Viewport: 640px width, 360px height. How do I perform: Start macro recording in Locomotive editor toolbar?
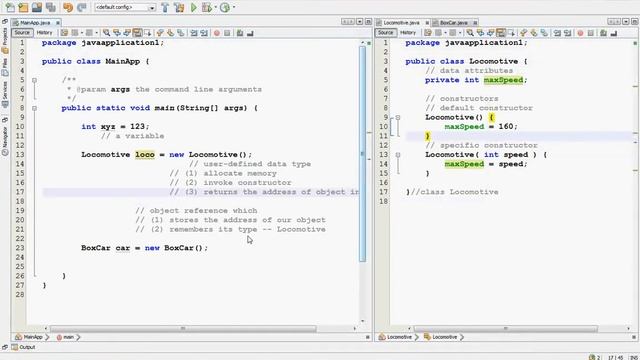coord(580,33)
